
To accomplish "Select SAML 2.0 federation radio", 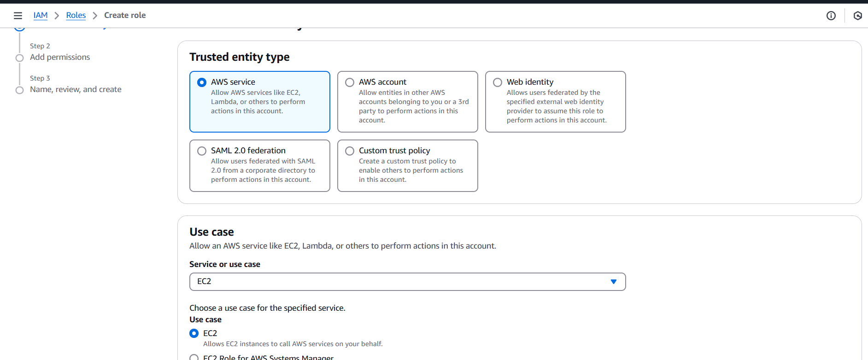I will (202, 151).
